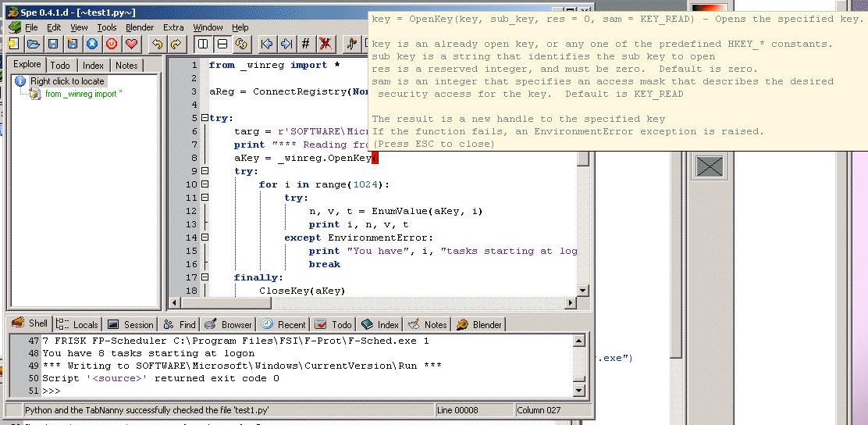
Task: Collapse the fold marker at line 9
Action: pyautogui.click(x=205, y=170)
